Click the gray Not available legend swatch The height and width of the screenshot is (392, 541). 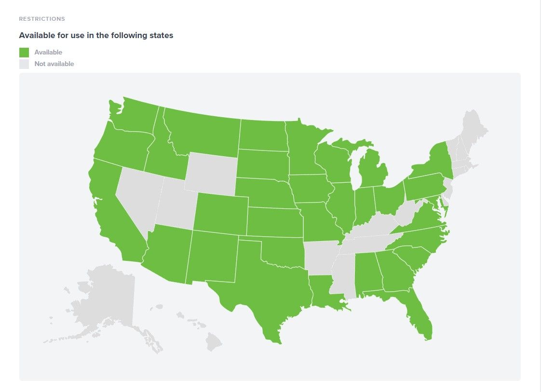(24, 64)
